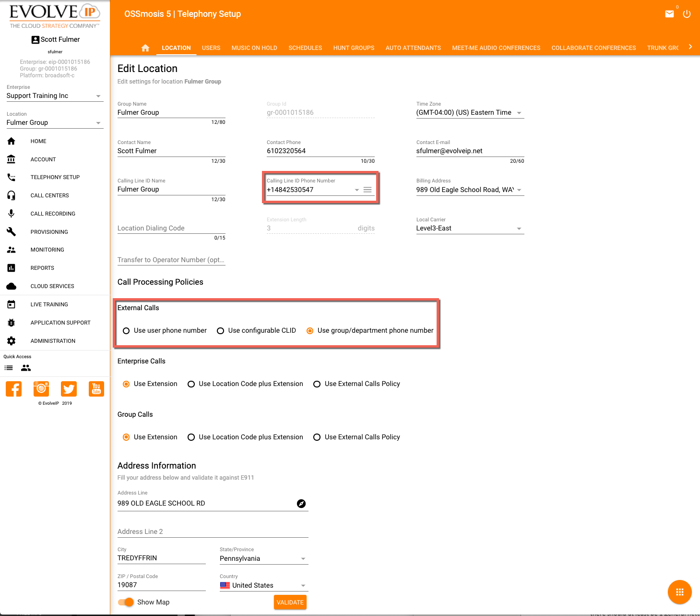Screen dimensions: 700x616
Task: Open Call Centers in the sidebar
Action: click(49, 195)
